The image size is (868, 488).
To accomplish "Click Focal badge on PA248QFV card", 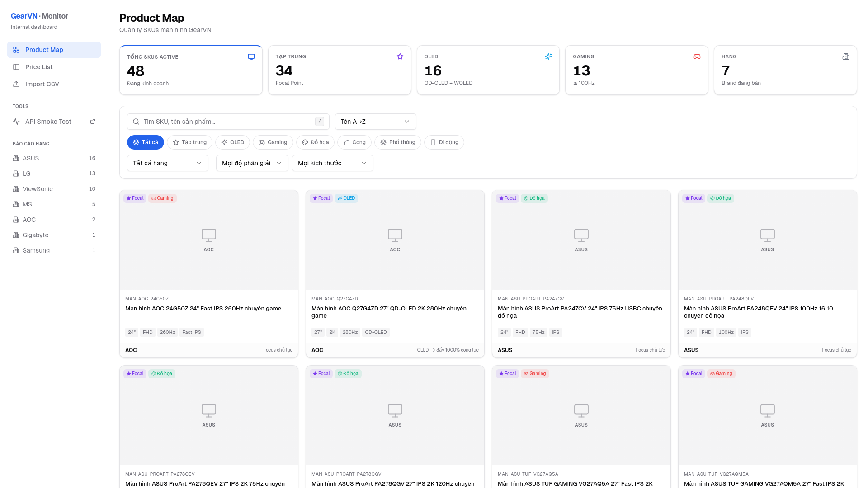I will point(693,198).
